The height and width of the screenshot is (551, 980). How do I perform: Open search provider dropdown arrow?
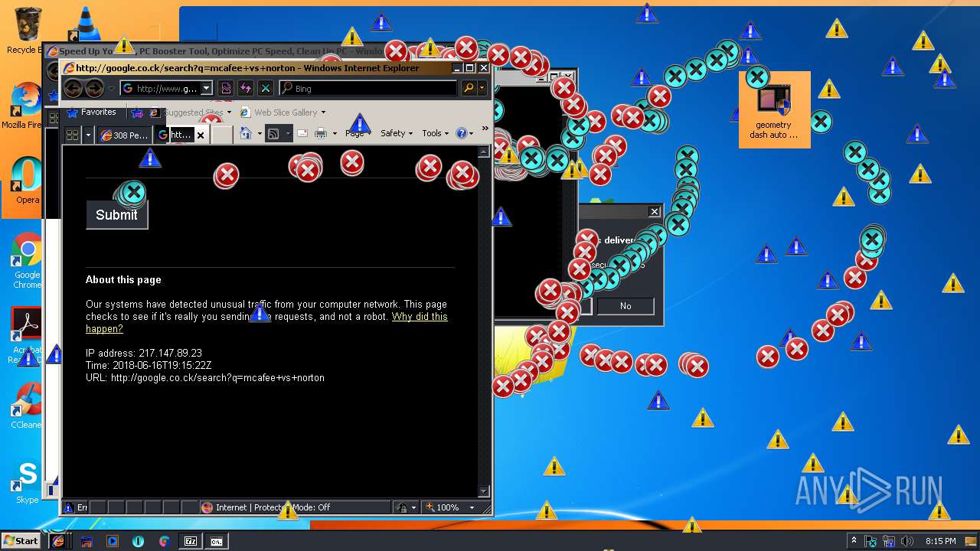[x=482, y=89]
